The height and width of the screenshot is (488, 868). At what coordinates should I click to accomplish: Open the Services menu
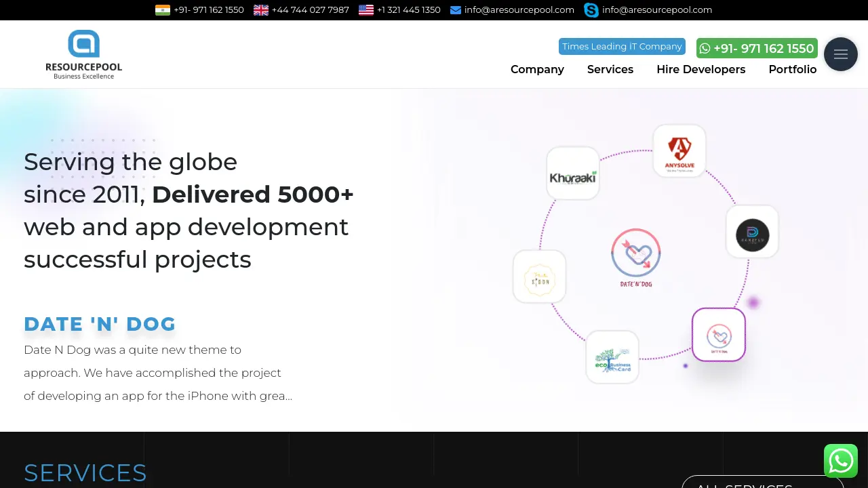pos(610,69)
